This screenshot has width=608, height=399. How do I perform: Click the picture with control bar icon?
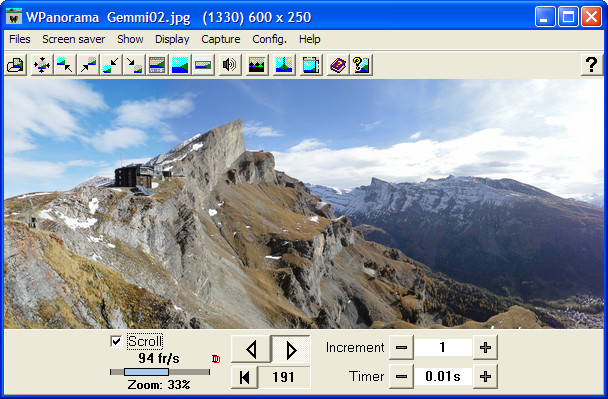point(157,64)
